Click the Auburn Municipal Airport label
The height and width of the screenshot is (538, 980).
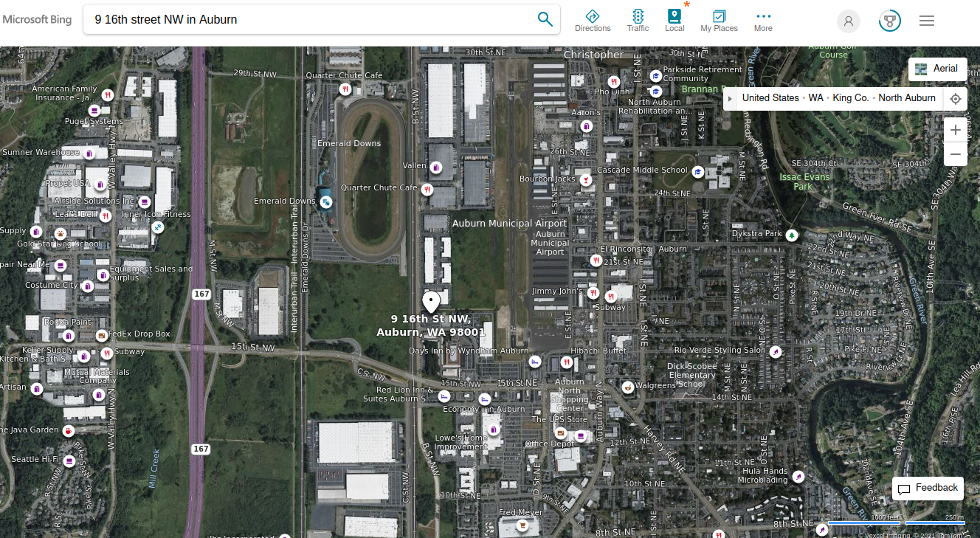coord(509,224)
